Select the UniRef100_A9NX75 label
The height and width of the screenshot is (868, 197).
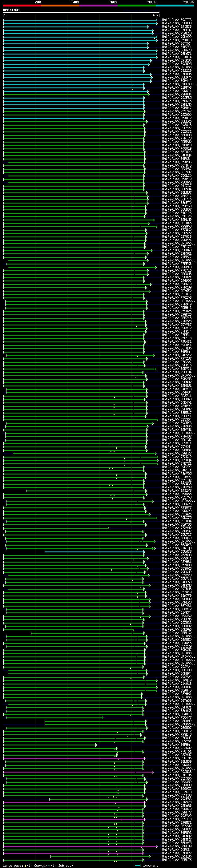point(177,518)
